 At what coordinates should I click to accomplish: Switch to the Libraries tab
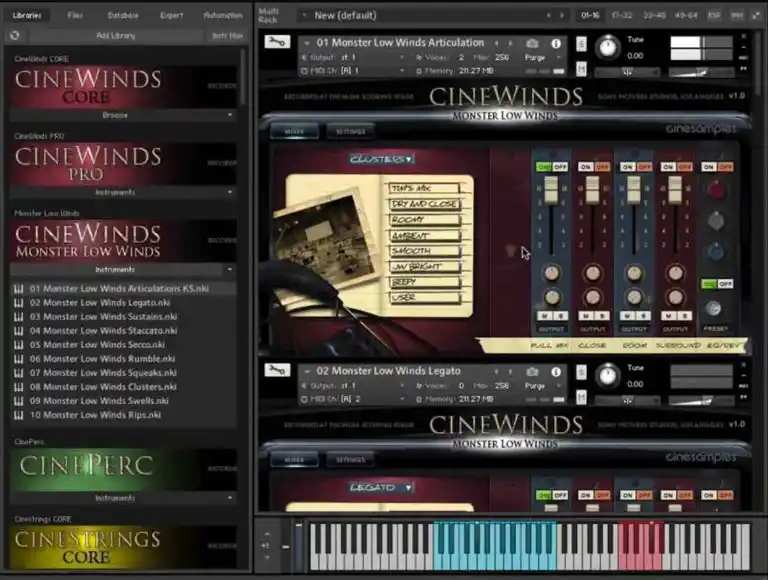click(x=27, y=15)
